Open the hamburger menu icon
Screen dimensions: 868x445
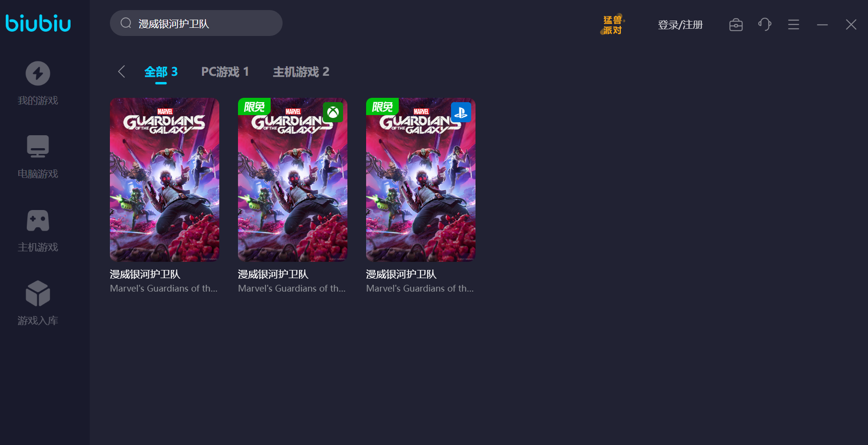coord(793,24)
